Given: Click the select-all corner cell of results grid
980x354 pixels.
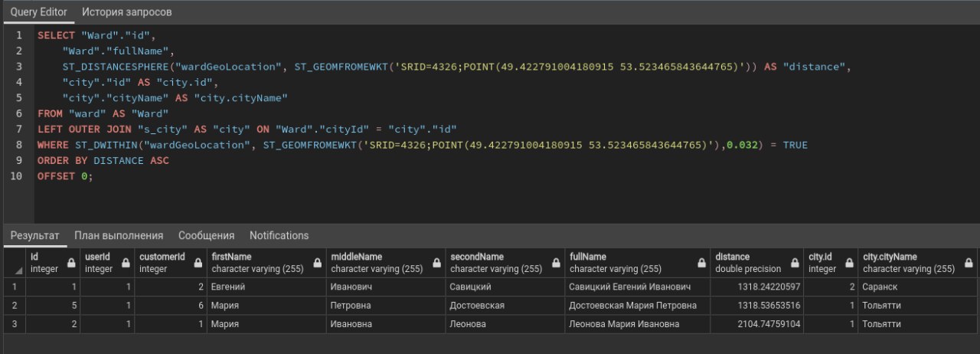Looking at the screenshot, I should [x=14, y=263].
